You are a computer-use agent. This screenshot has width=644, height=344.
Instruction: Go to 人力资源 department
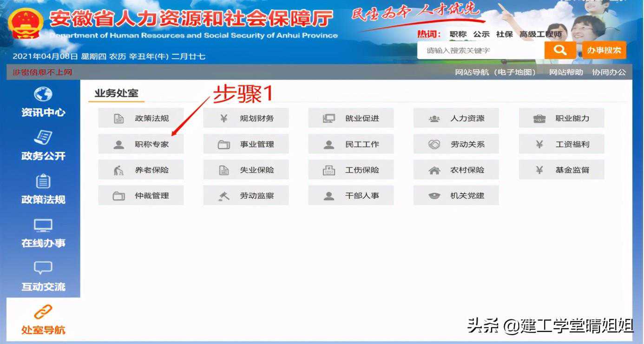click(456, 119)
